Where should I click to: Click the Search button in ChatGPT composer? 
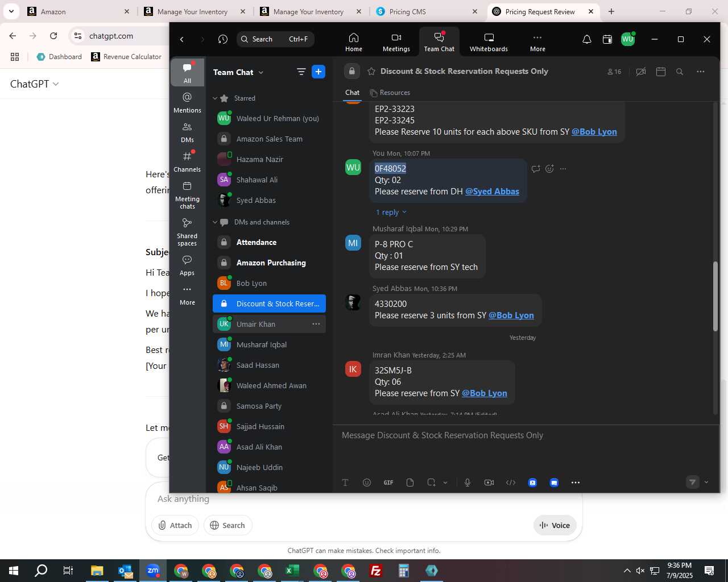coord(227,525)
